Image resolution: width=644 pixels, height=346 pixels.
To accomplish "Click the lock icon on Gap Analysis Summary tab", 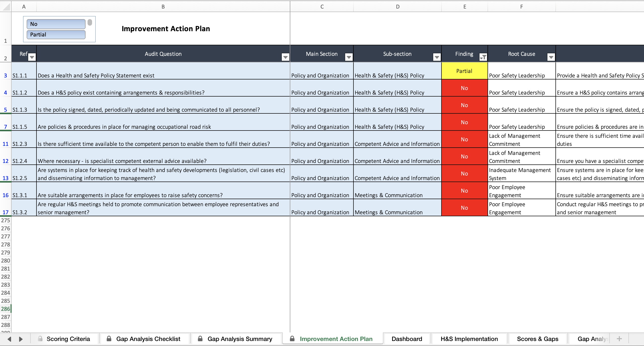I will [200, 338].
